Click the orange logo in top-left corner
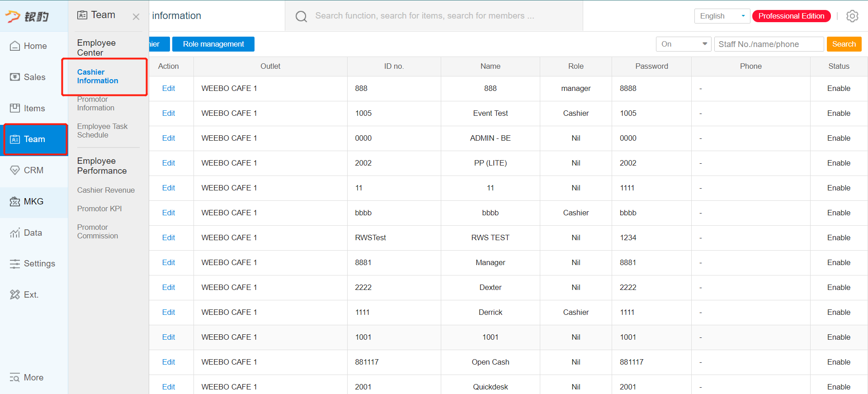 click(x=27, y=16)
